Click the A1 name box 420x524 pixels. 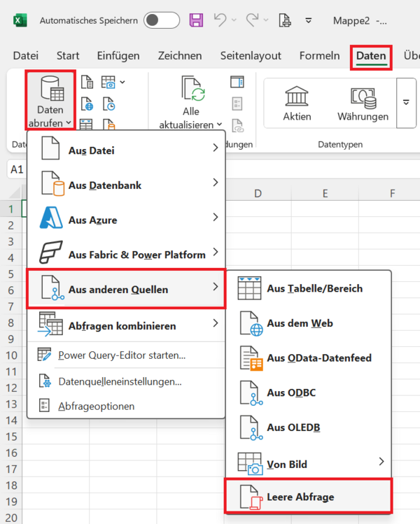point(17,169)
